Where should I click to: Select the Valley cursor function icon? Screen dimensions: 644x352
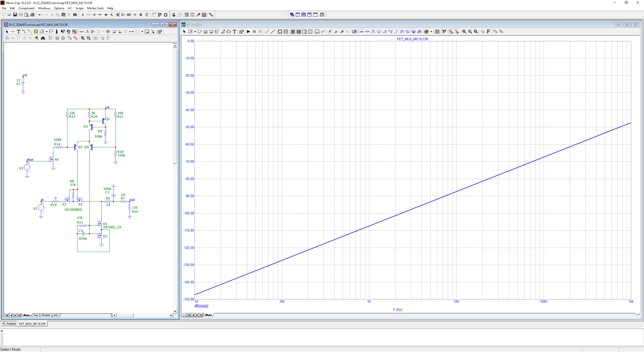[x=379, y=32]
